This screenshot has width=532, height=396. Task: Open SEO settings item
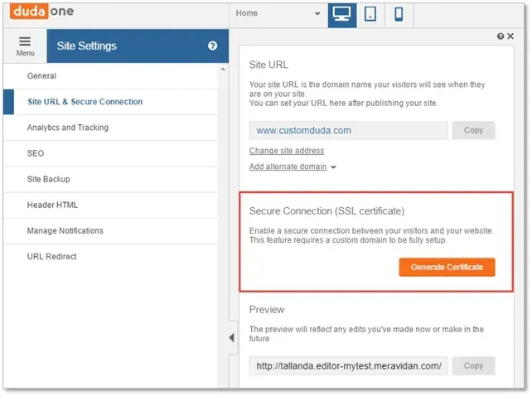point(110,153)
